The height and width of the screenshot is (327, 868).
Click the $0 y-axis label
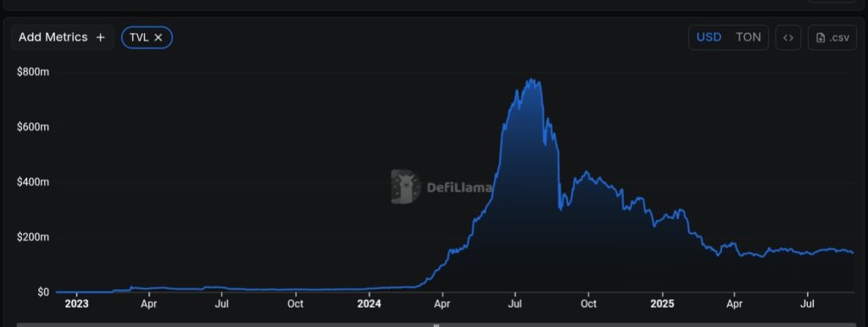43,292
